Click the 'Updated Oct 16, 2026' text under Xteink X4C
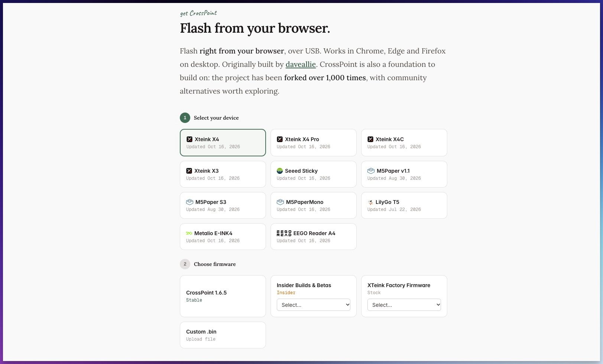603x364 pixels. (x=394, y=147)
